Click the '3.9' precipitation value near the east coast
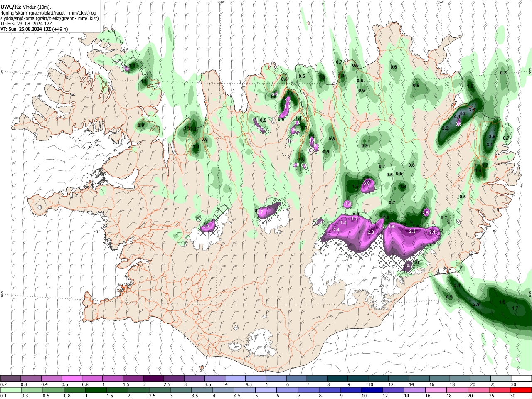 click(492, 136)
